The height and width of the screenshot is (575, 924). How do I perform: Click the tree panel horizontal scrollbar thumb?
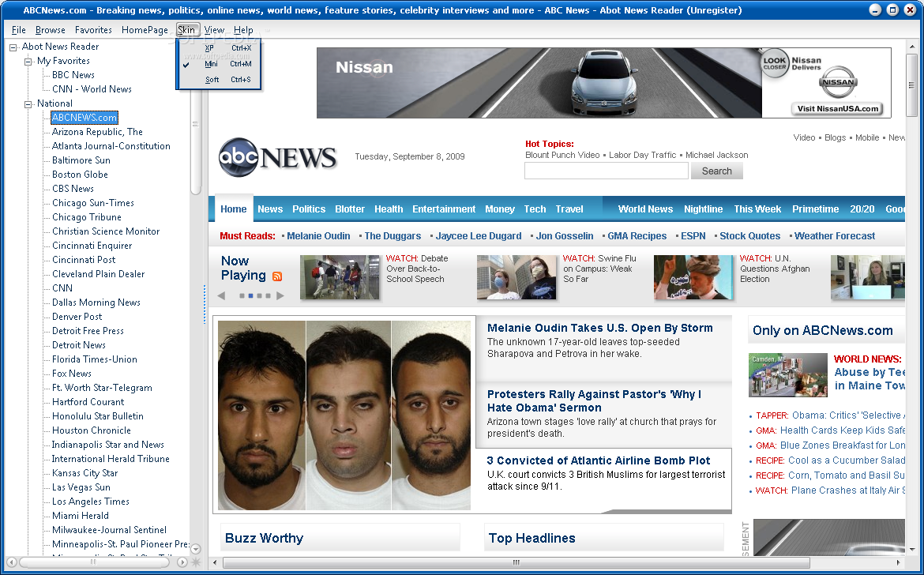[x=92, y=562]
